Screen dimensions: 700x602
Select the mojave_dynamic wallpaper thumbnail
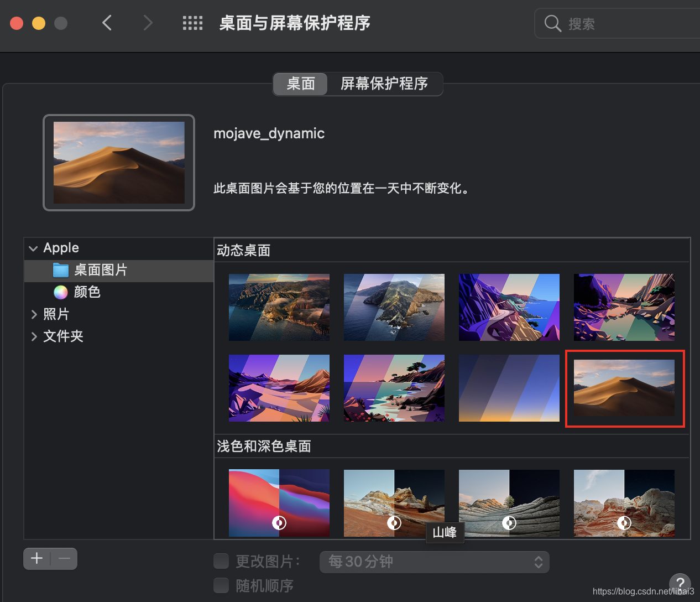(x=624, y=388)
